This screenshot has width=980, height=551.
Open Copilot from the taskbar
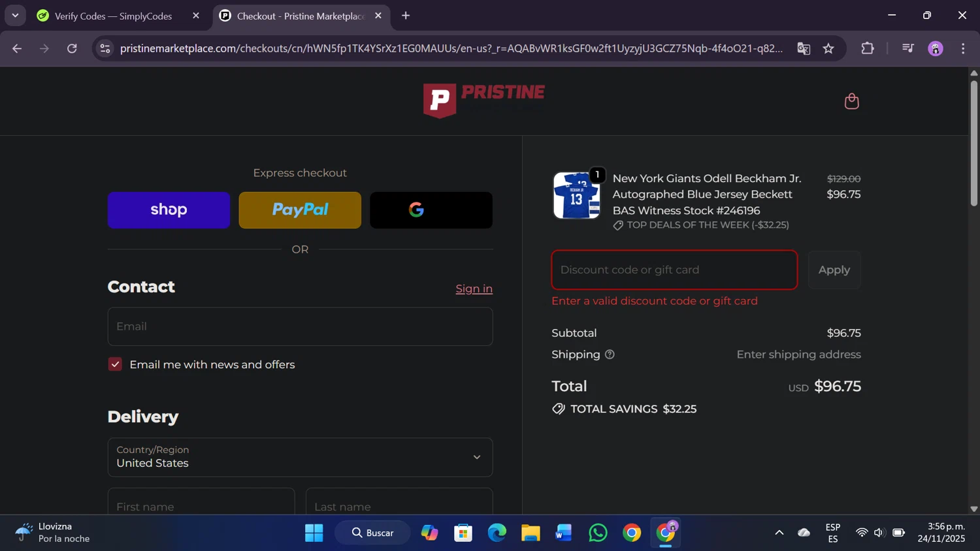pos(429,533)
